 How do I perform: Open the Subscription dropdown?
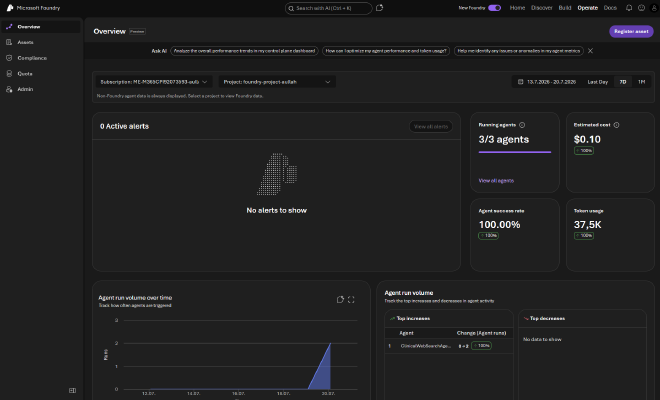click(154, 82)
